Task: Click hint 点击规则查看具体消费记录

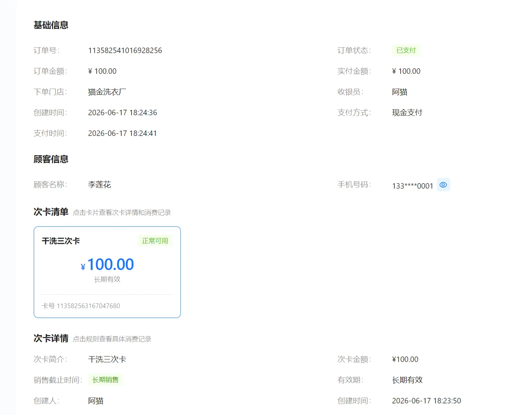Action: point(112,339)
